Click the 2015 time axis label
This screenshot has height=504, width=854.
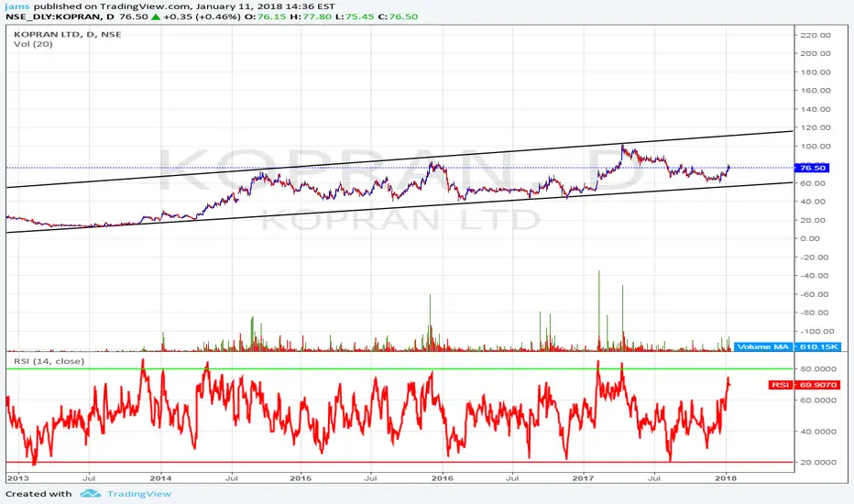coord(301,478)
